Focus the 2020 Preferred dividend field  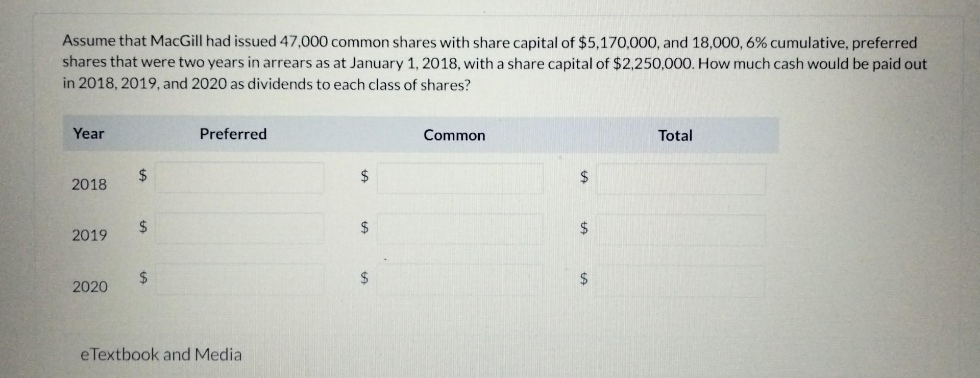tap(239, 279)
